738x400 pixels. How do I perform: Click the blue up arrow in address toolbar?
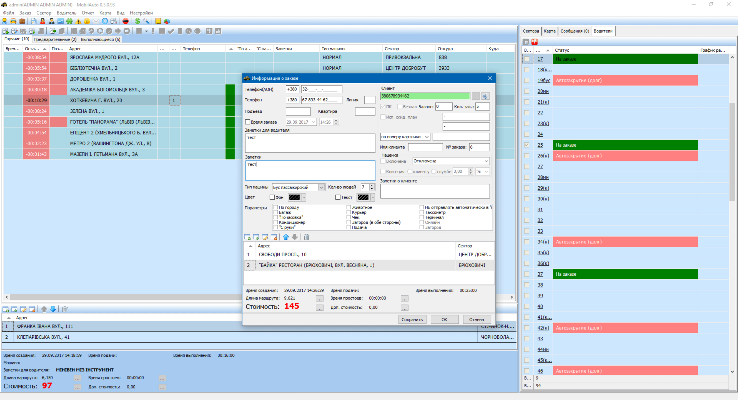[287, 236]
